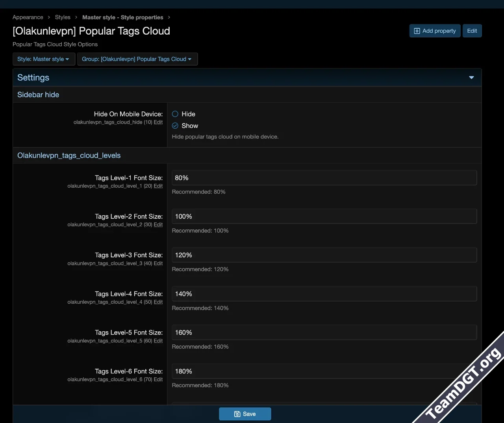Image resolution: width=504 pixels, height=423 pixels.
Task: Open Master style - Style properties breadcrumb
Action: click(x=122, y=17)
